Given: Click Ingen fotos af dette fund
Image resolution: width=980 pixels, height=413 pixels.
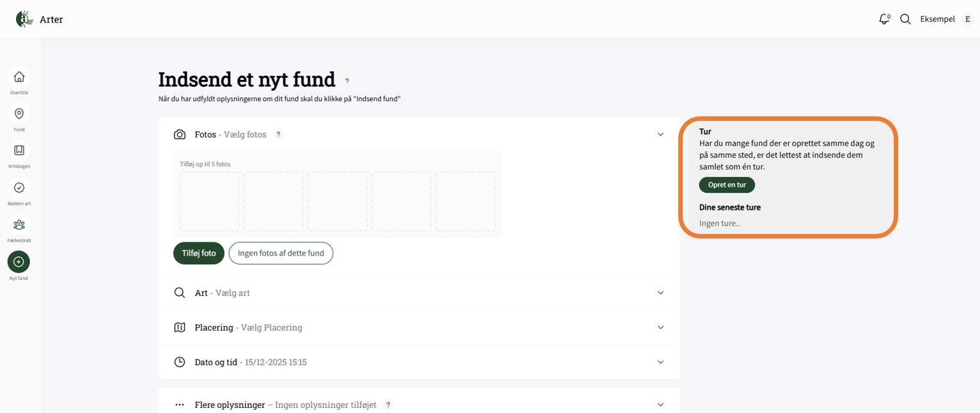Looking at the screenshot, I should 281,253.
